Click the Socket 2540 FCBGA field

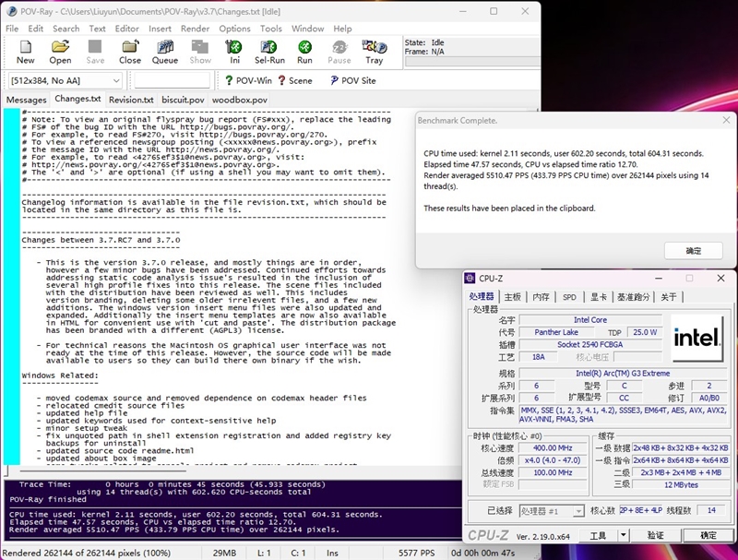click(x=590, y=344)
